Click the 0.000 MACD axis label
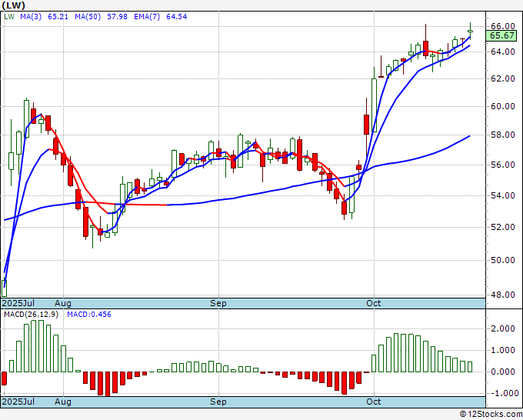Screen dimensions: 523x420 click(503, 372)
